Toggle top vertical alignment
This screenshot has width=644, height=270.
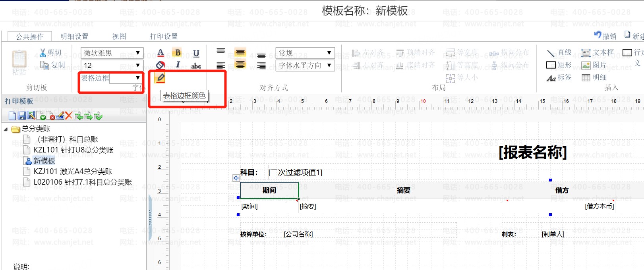(x=221, y=51)
